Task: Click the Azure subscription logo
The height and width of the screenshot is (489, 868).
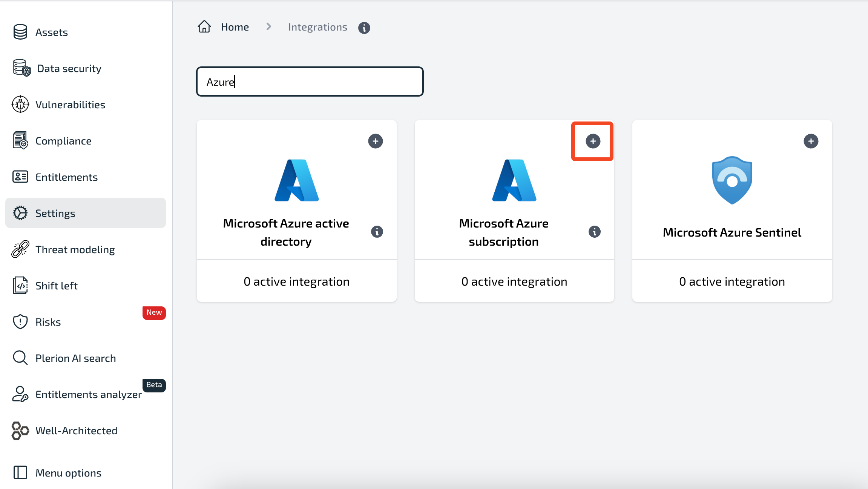Action: (514, 180)
